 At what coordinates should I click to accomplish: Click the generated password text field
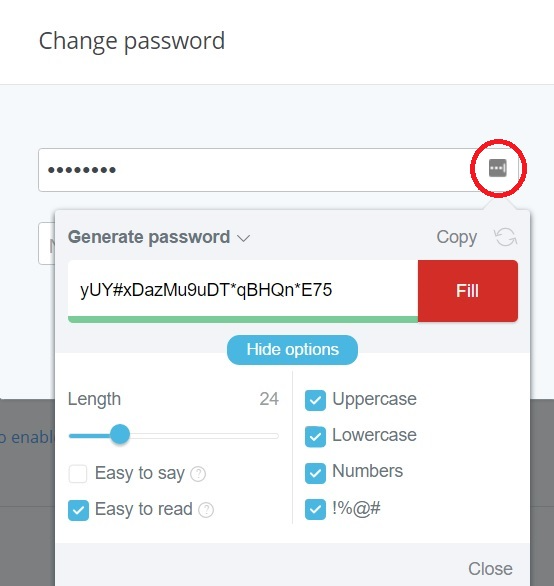coord(243,290)
